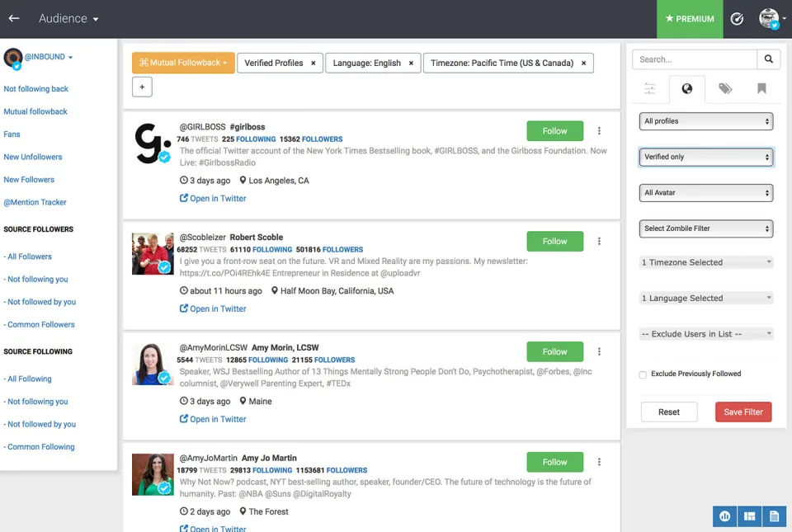Toggle Exclude Previously Followed checkbox

[x=643, y=374]
